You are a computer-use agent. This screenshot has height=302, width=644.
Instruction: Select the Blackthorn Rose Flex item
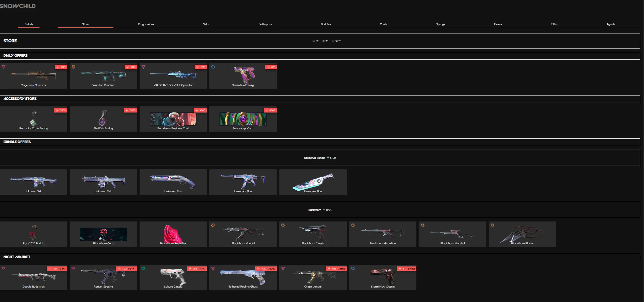173,234
